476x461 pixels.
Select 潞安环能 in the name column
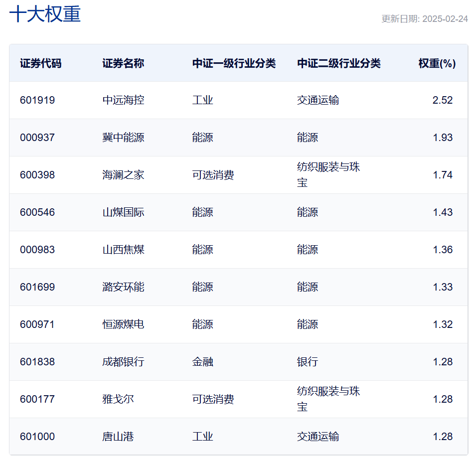[x=123, y=287]
